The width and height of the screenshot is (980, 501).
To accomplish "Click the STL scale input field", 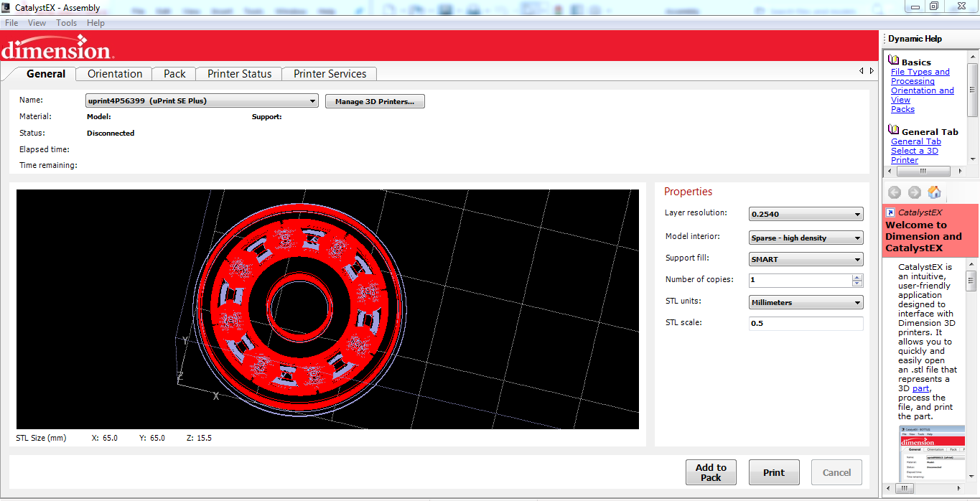I will (806, 323).
